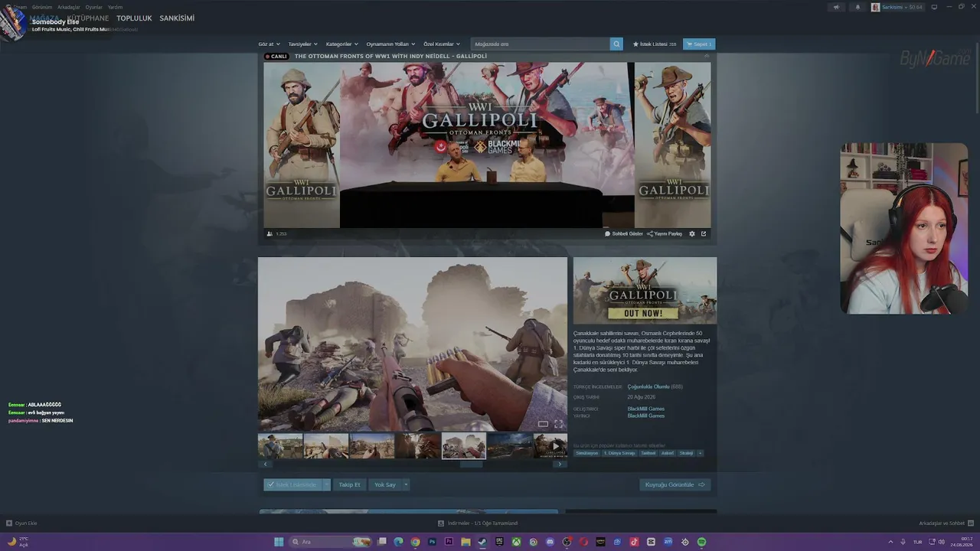Select the first screenshot thumbnail

(280, 446)
